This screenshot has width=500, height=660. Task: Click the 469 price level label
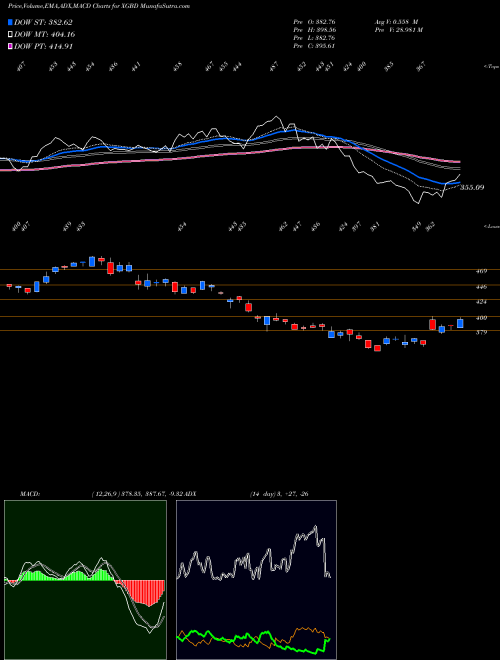tap(482, 271)
